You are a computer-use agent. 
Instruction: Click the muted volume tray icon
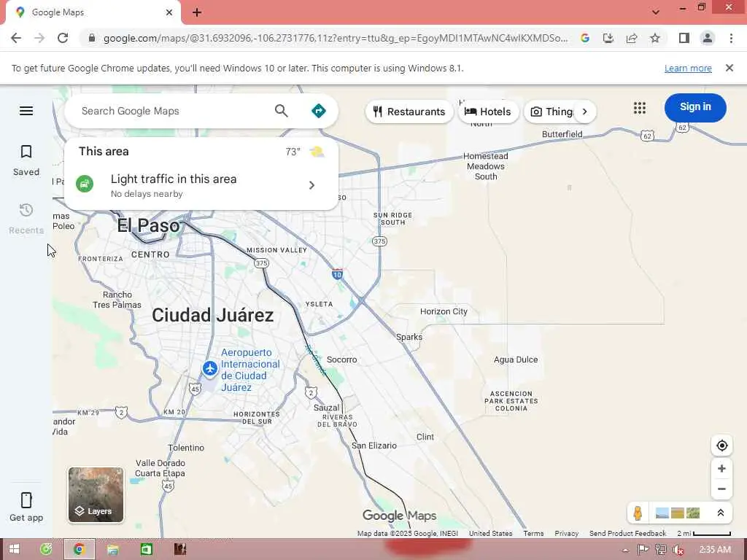[678, 550]
